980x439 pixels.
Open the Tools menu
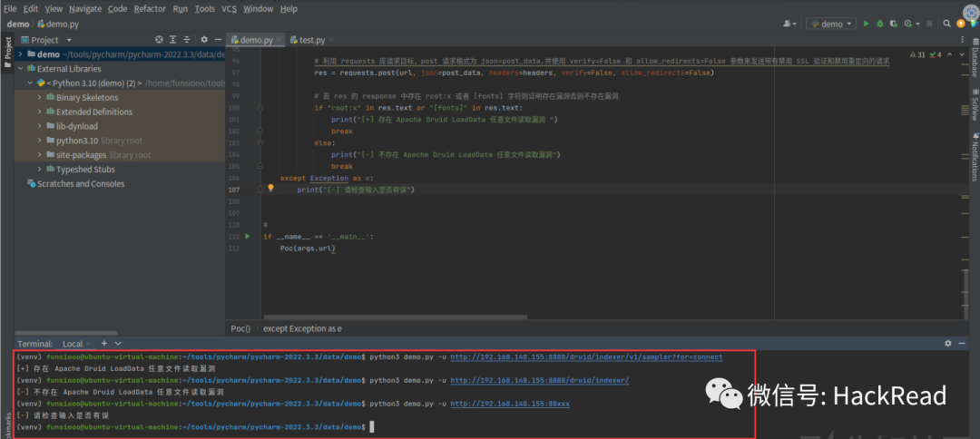click(204, 9)
